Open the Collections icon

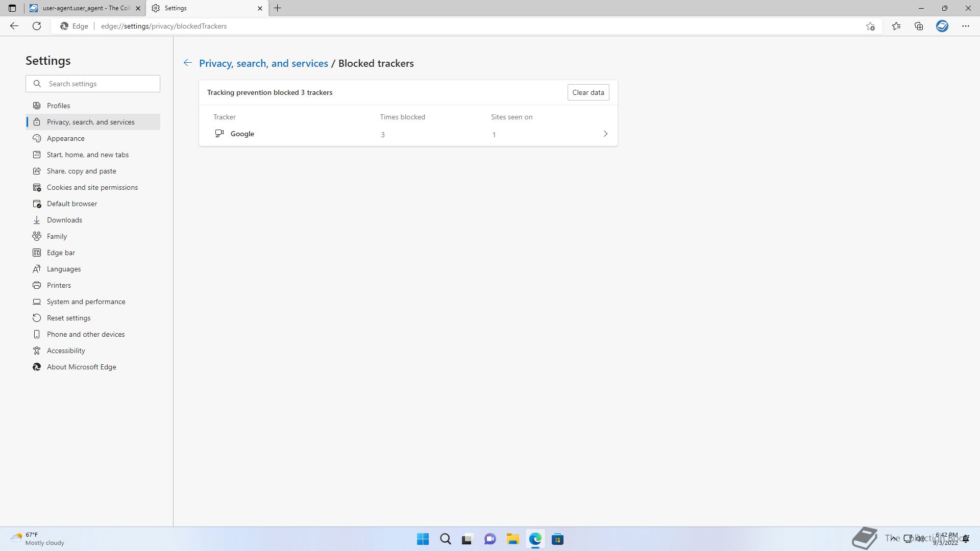pyautogui.click(x=919, y=26)
